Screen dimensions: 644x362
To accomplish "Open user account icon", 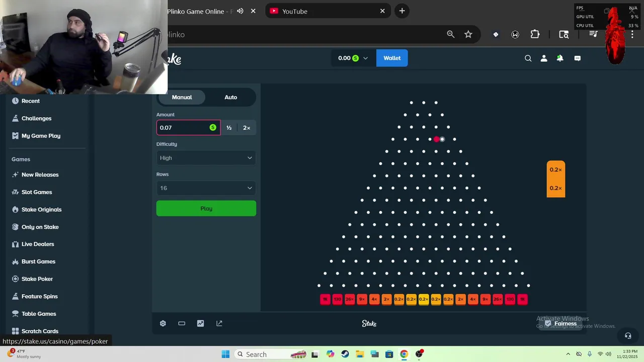I will [x=544, y=58].
